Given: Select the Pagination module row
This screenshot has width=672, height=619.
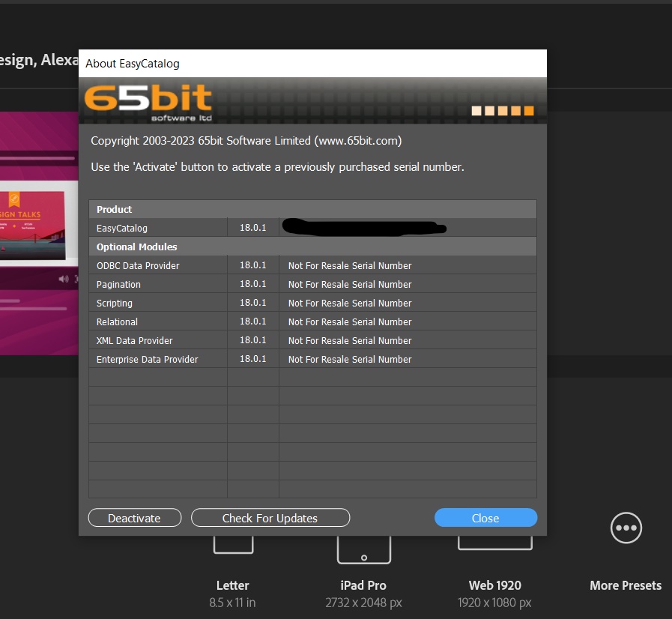Looking at the screenshot, I should tap(157, 284).
